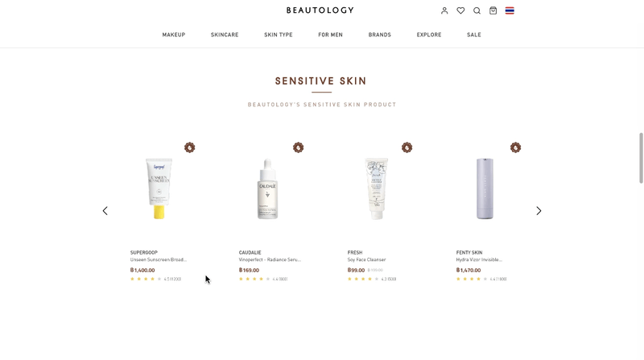Viewport: 644px width, 360px height.
Task: Show next products with right carousel arrow
Action: coord(539,211)
